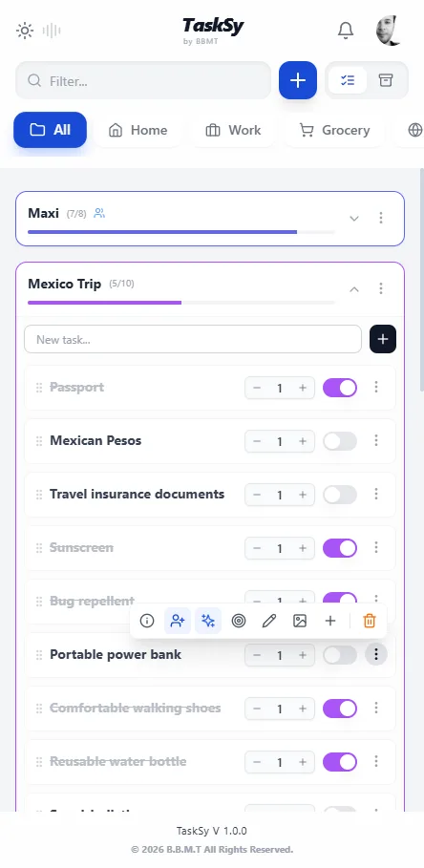The height and width of the screenshot is (868, 424).
Task: Expand the Maxi list chevron
Action: (354, 218)
